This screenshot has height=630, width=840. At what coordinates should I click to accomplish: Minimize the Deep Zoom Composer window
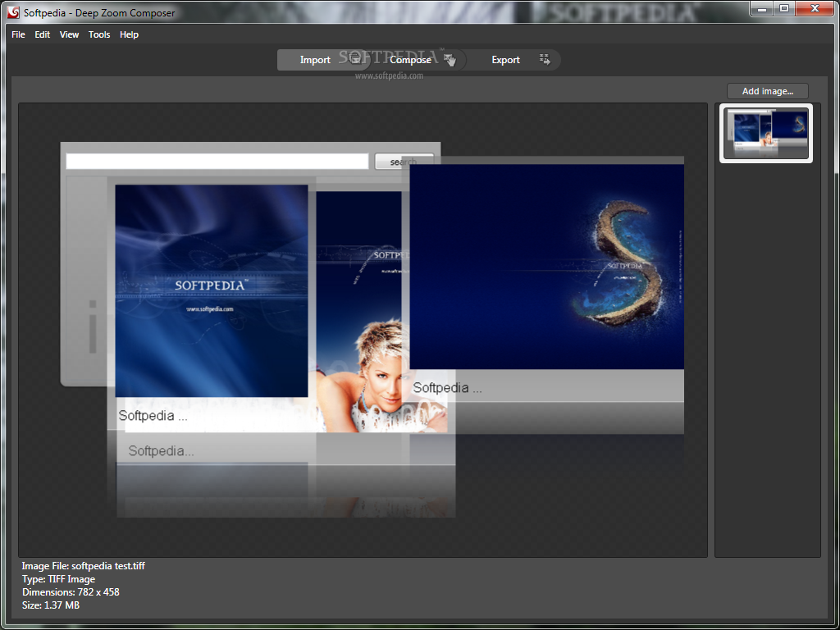(761, 8)
